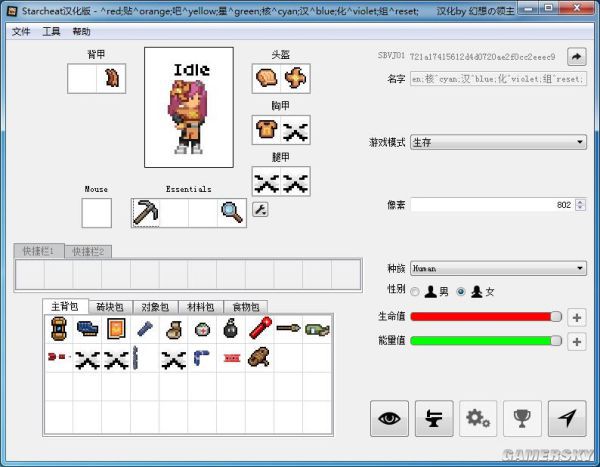Image resolution: width=600 pixels, height=467 pixels.
Task: Select the magnifying glass Essentials slot
Action: point(232,213)
